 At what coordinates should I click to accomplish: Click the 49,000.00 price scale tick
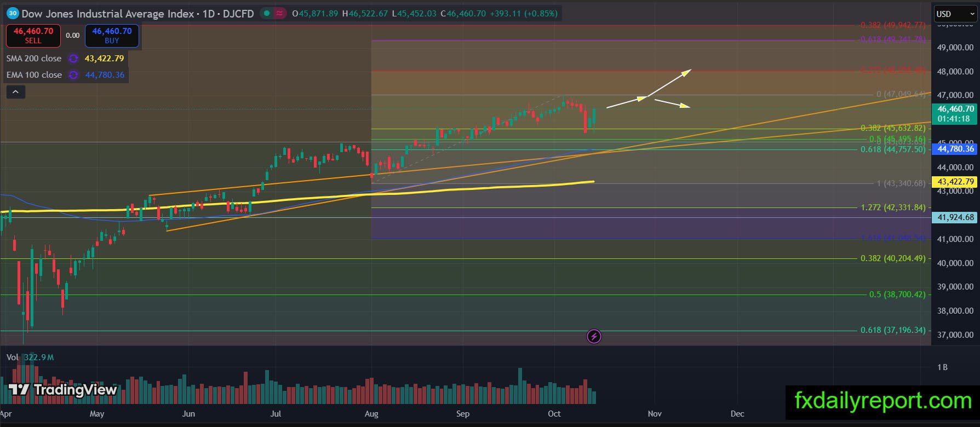pyautogui.click(x=955, y=48)
